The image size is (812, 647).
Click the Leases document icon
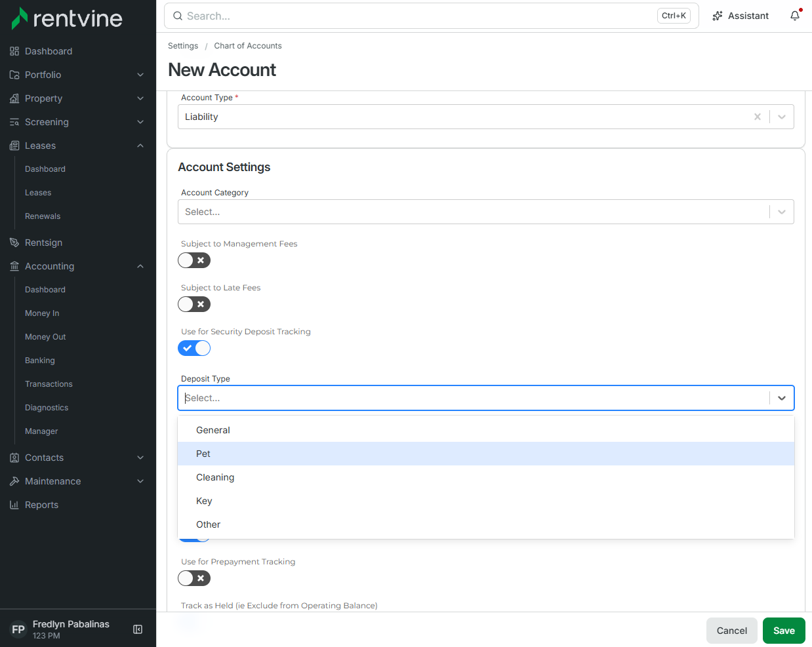[14, 146]
